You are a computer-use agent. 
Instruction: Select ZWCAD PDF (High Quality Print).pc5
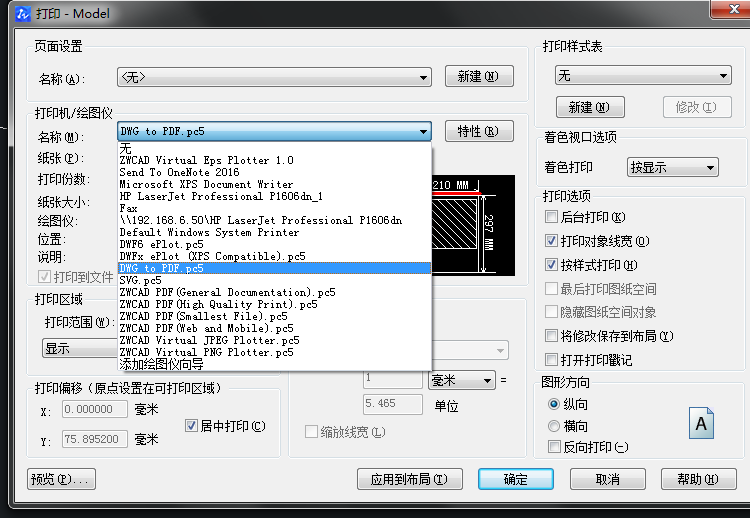tap(275, 304)
